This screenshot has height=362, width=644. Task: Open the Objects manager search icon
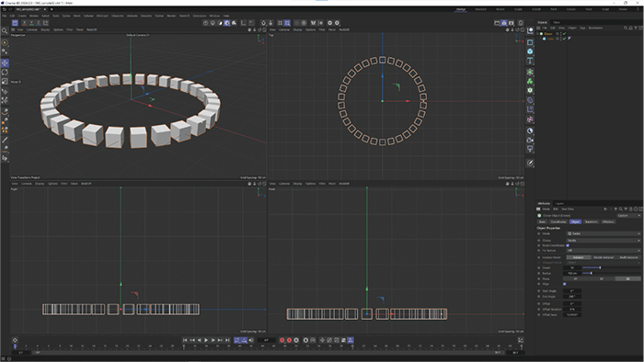[626, 28]
